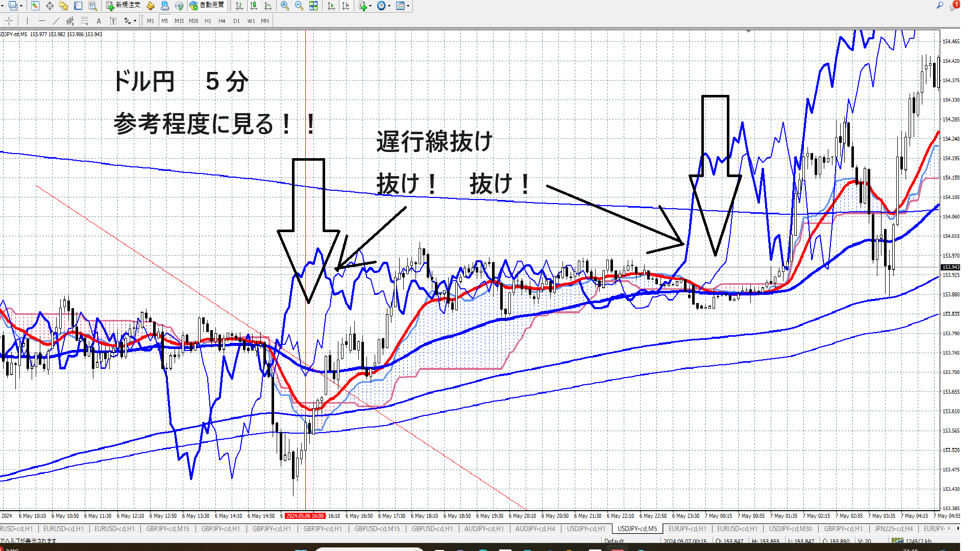Image resolution: width=980 pixels, height=551 pixels.
Task: Select the trendline drawing tool
Action: click(56, 21)
